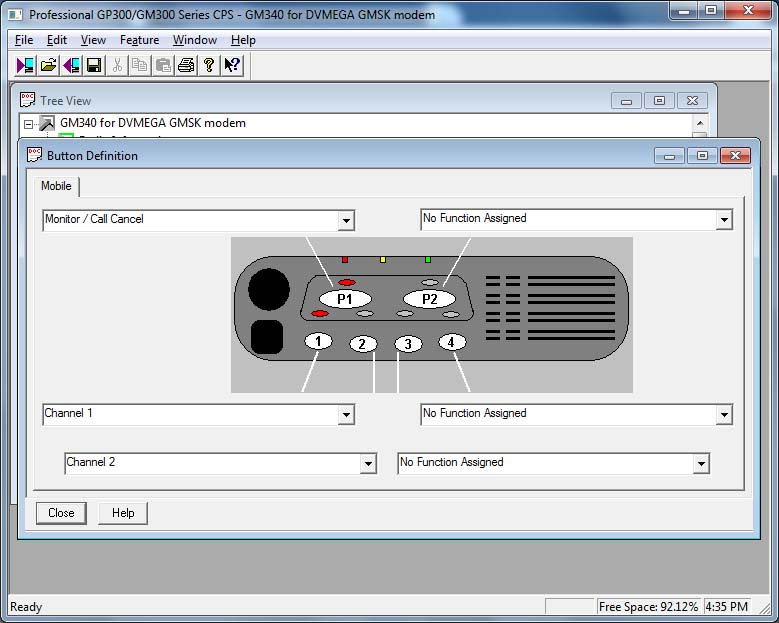Image resolution: width=779 pixels, height=623 pixels.
Task: Activate the context help pointer icon
Action: [x=232, y=65]
